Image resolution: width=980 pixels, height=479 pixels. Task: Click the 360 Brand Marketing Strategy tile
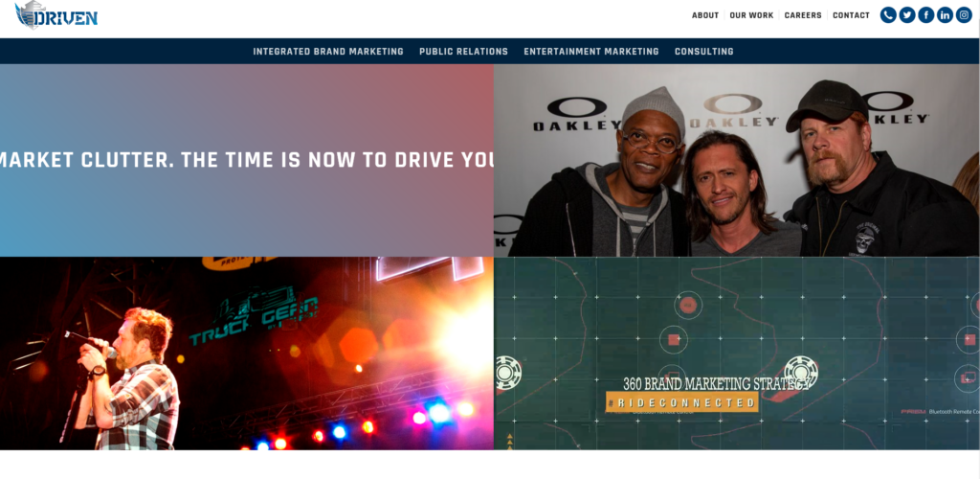click(x=737, y=354)
